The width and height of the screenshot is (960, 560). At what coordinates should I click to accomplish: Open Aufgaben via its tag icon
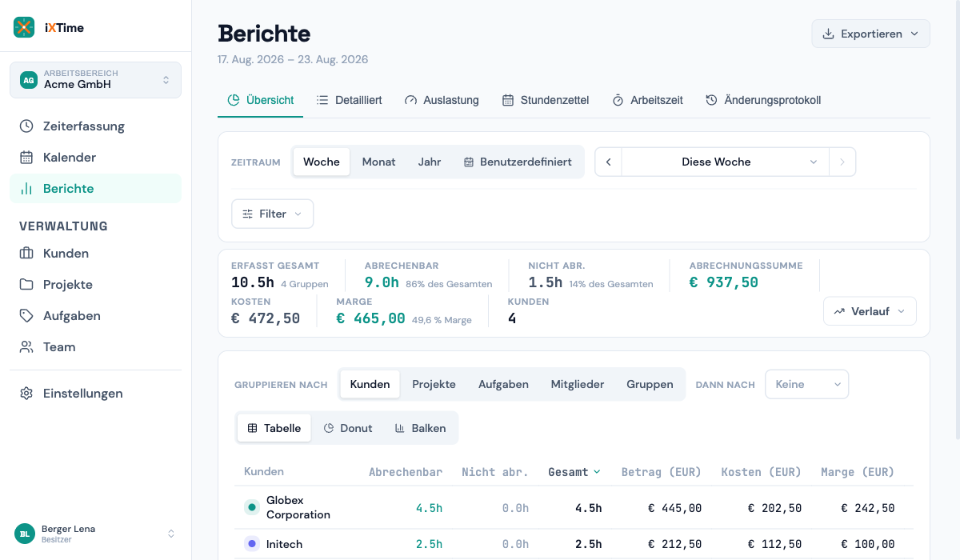coord(26,315)
